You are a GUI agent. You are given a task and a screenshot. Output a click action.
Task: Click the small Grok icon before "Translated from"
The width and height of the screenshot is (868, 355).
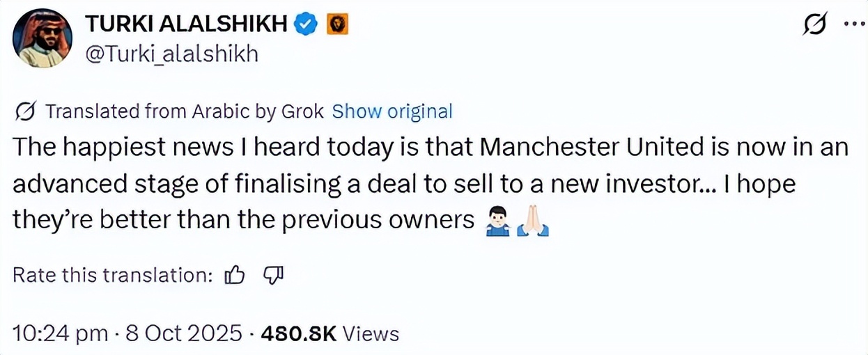tap(26, 111)
